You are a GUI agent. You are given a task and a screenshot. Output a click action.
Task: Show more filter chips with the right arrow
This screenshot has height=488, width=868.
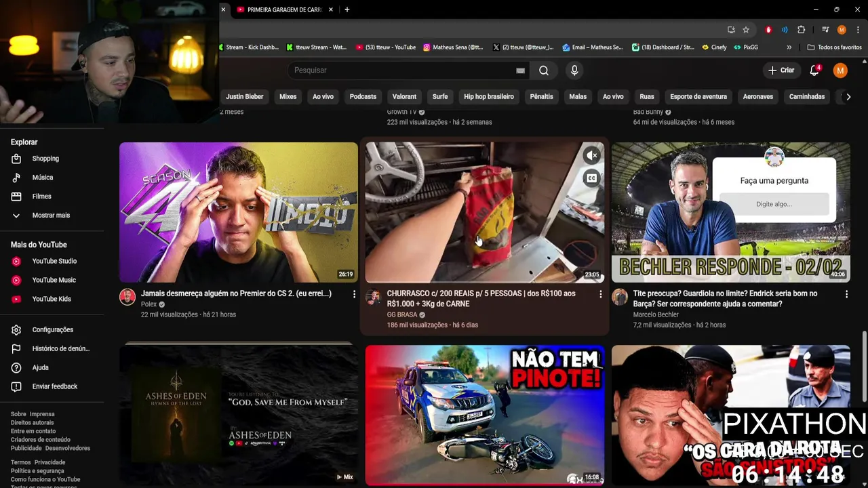[848, 97]
